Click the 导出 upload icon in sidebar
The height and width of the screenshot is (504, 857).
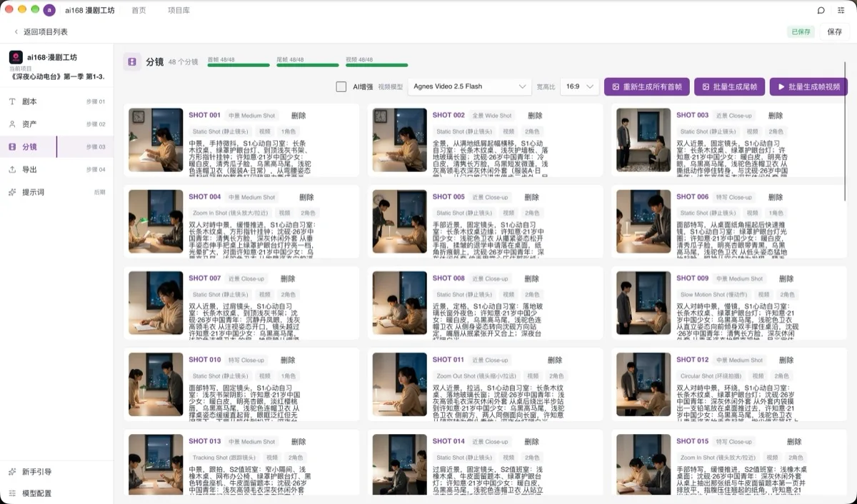coord(12,170)
